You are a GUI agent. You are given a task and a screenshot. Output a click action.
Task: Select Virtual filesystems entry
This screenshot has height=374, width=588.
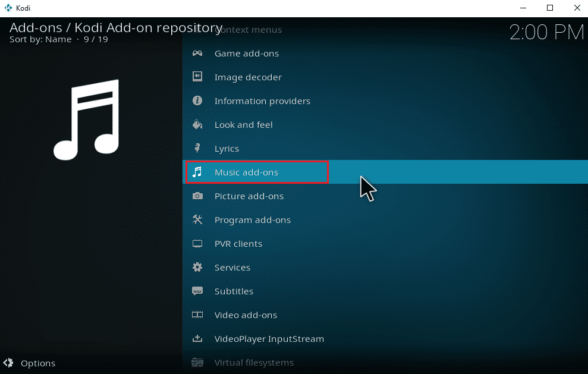click(x=385, y=362)
